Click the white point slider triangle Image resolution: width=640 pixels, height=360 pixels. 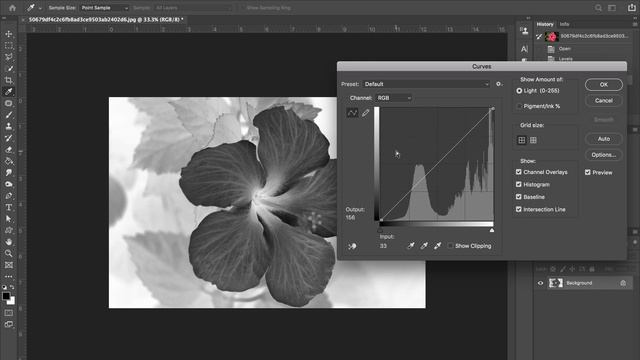[x=492, y=231]
